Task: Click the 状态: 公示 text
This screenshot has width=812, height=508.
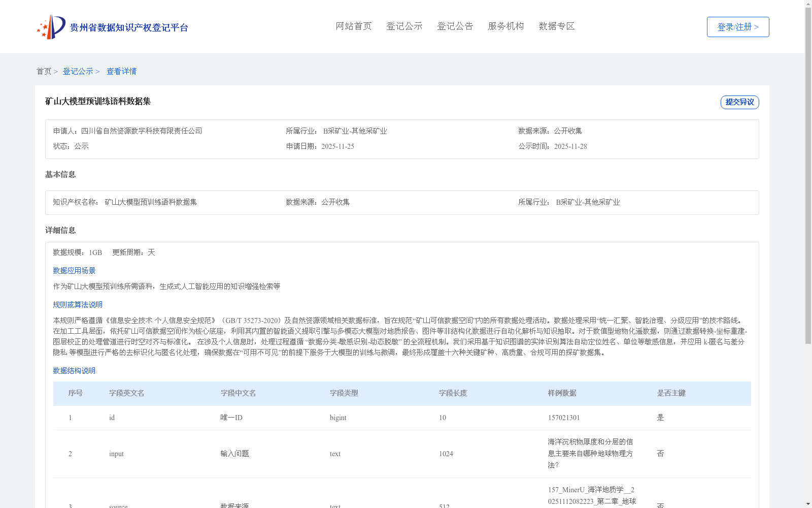Action: pyautogui.click(x=71, y=146)
